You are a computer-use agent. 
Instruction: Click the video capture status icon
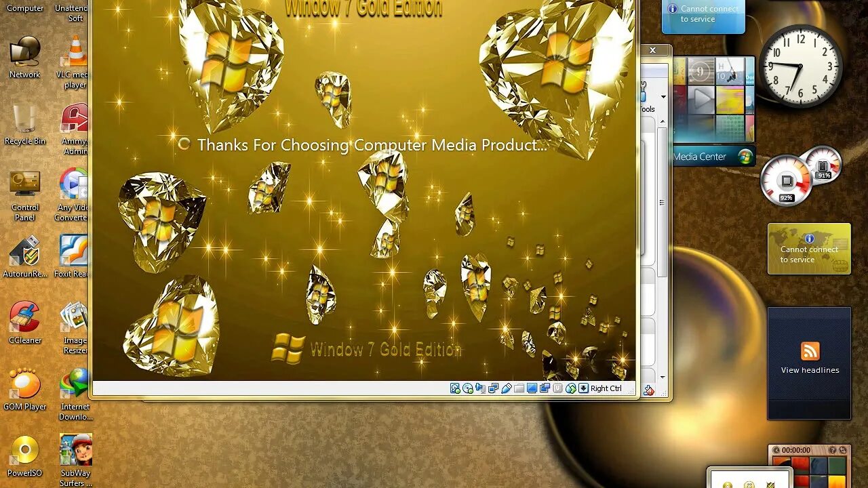(x=545, y=388)
